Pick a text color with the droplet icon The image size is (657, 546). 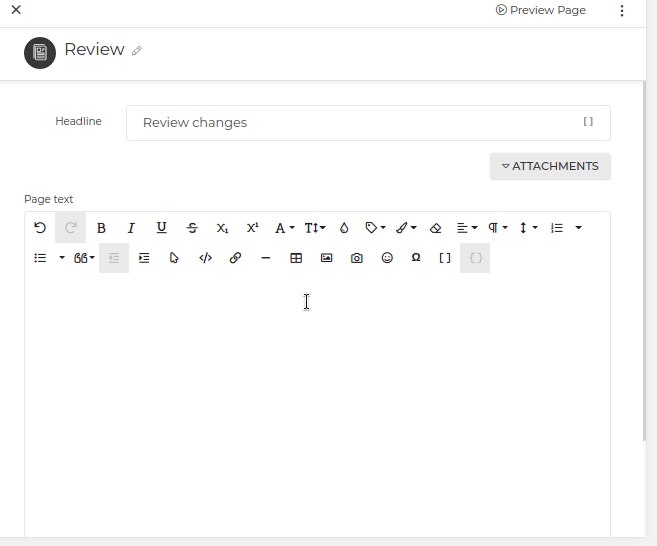pos(344,228)
